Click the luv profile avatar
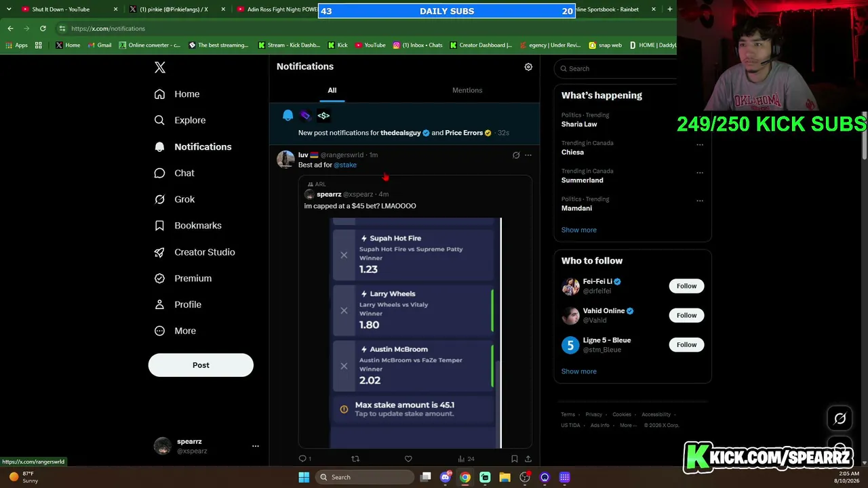 285,159
